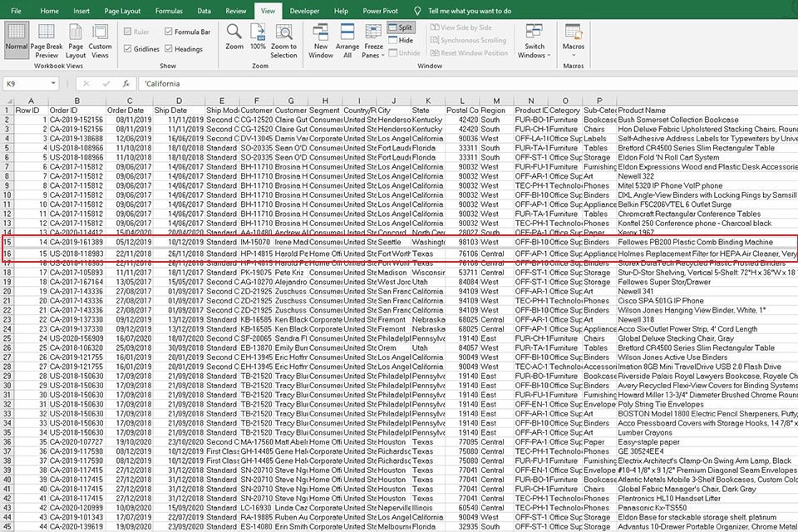Select Page Layout view icon
This screenshot has width=798, height=532.
[76, 38]
